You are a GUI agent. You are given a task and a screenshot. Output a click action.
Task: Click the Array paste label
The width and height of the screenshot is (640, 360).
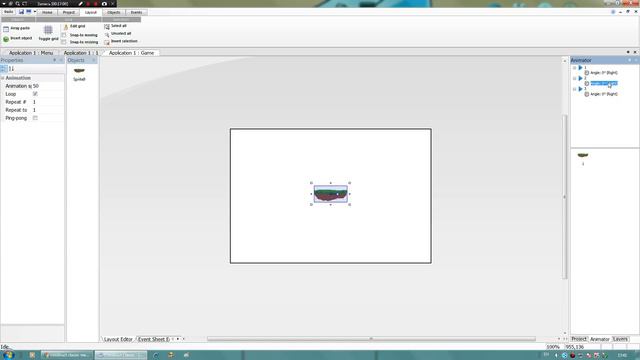20,28
